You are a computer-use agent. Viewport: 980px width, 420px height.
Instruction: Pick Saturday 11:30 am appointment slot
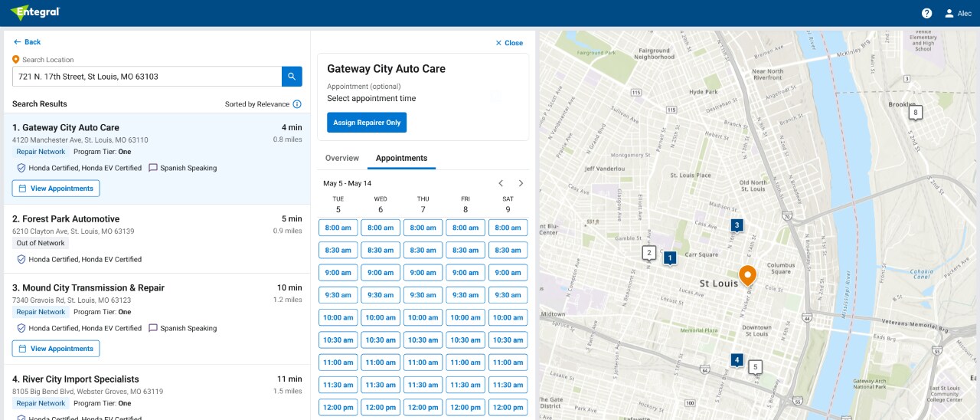point(508,385)
